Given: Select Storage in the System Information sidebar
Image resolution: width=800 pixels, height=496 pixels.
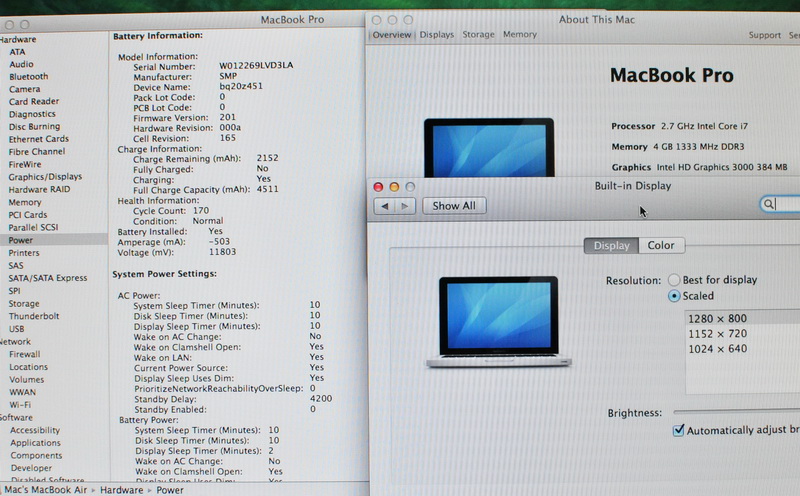Looking at the screenshot, I should click(x=23, y=304).
